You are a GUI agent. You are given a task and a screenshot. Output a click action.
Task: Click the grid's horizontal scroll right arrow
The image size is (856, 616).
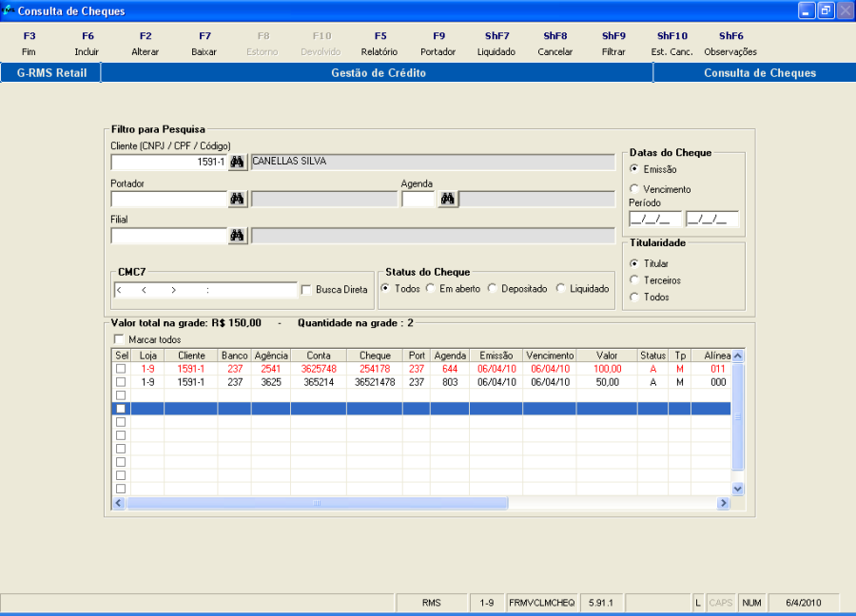724,503
